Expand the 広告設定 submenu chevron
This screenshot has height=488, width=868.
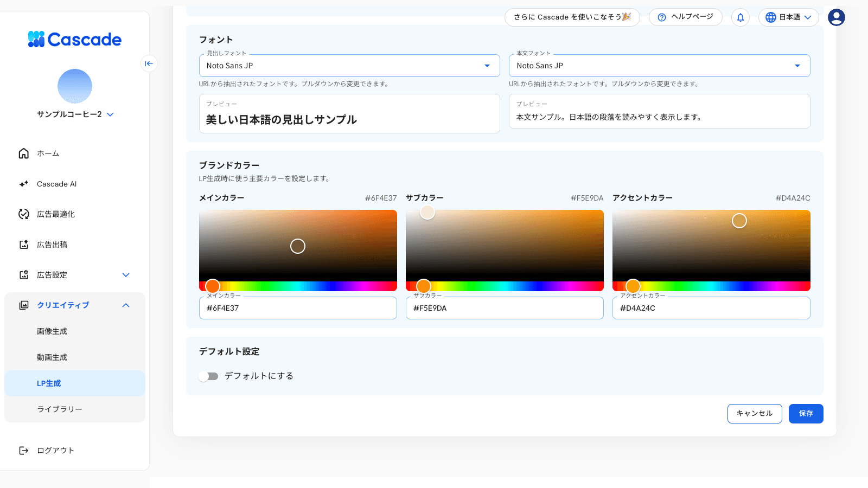click(x=126, y=275)
